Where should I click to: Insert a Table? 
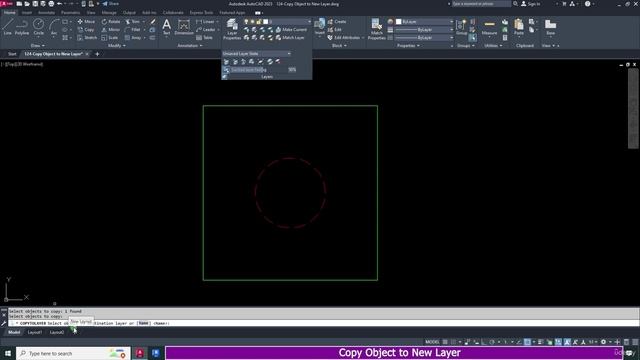(x=204, y=38)
